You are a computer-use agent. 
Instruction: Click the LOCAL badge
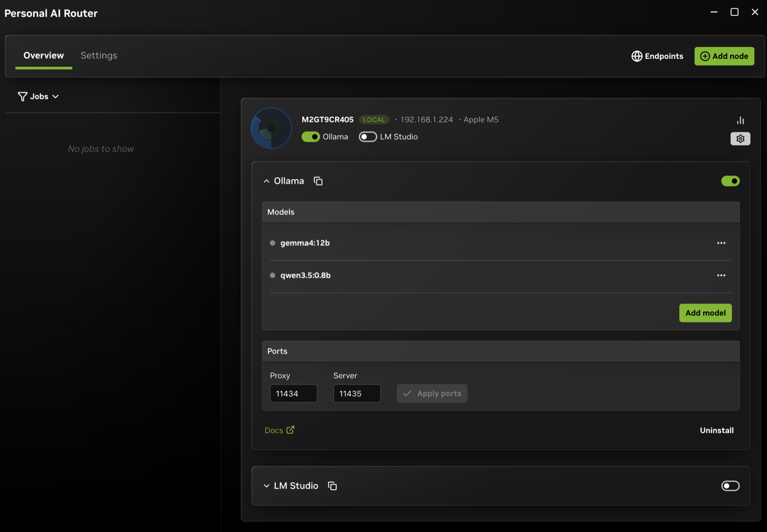click(x=374, y=119)
